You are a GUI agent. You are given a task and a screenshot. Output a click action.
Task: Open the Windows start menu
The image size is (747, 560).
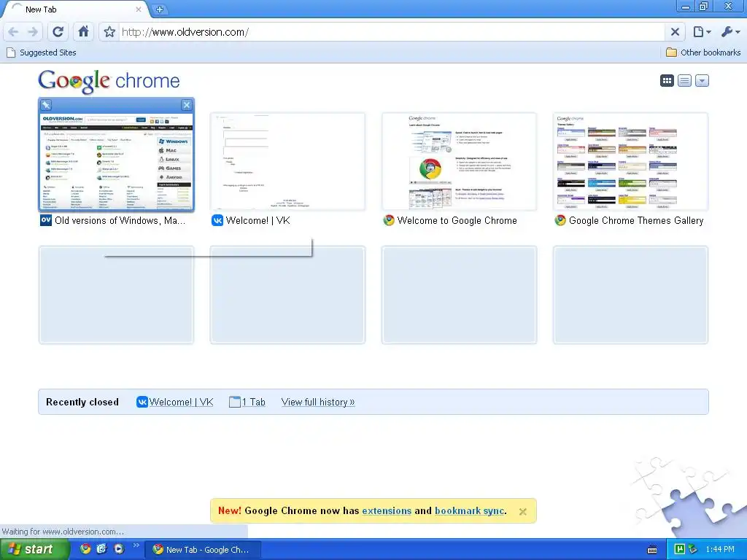click(x=34, y=549)
